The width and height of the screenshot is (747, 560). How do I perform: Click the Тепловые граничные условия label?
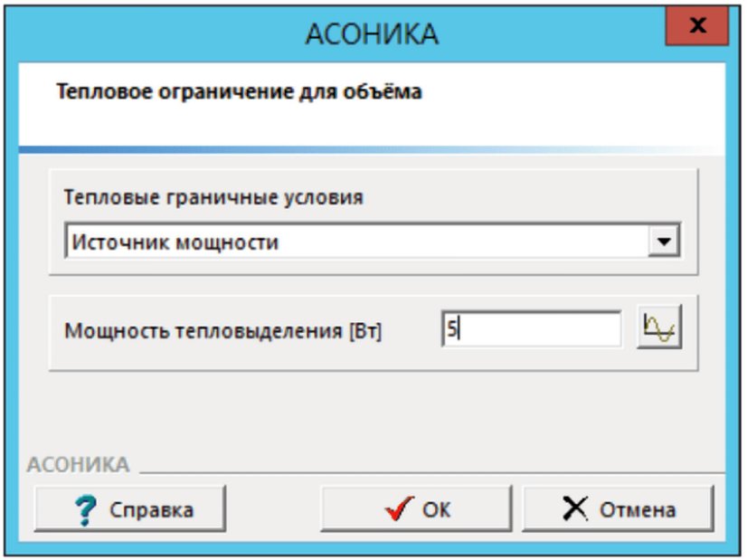(213, 197)
